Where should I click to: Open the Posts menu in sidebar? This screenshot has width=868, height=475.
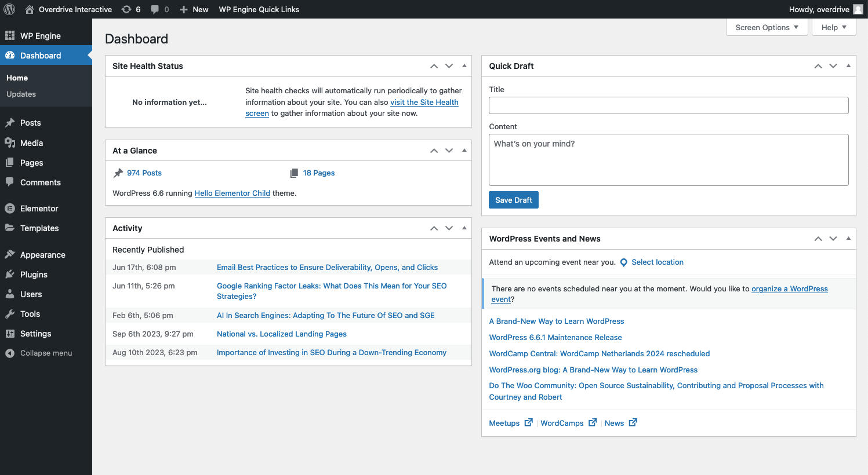tap(46, 123)
